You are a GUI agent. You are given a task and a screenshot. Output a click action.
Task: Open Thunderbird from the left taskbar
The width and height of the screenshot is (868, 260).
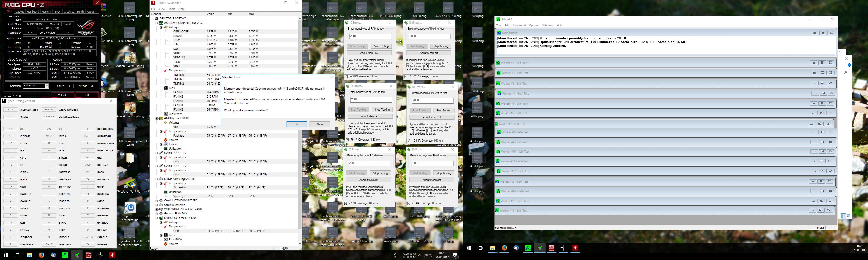53,255
